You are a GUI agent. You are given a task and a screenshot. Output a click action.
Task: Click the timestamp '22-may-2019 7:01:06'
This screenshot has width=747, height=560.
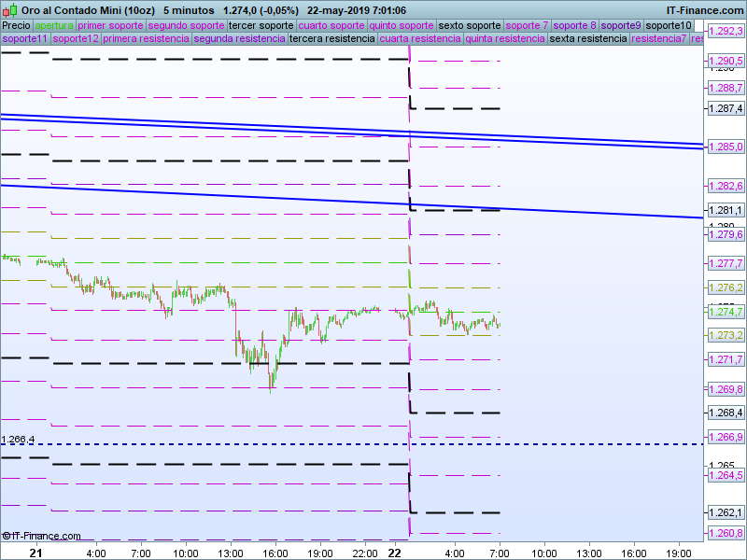click(x=357, y=10)
